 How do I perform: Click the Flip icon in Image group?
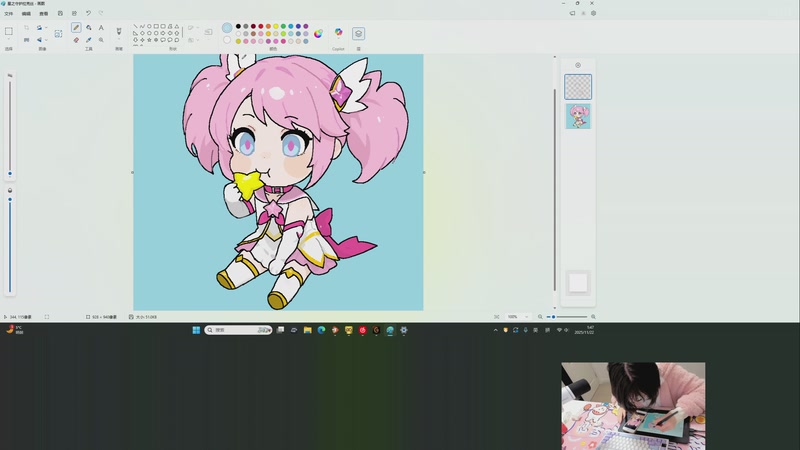(x=39, y=40)
